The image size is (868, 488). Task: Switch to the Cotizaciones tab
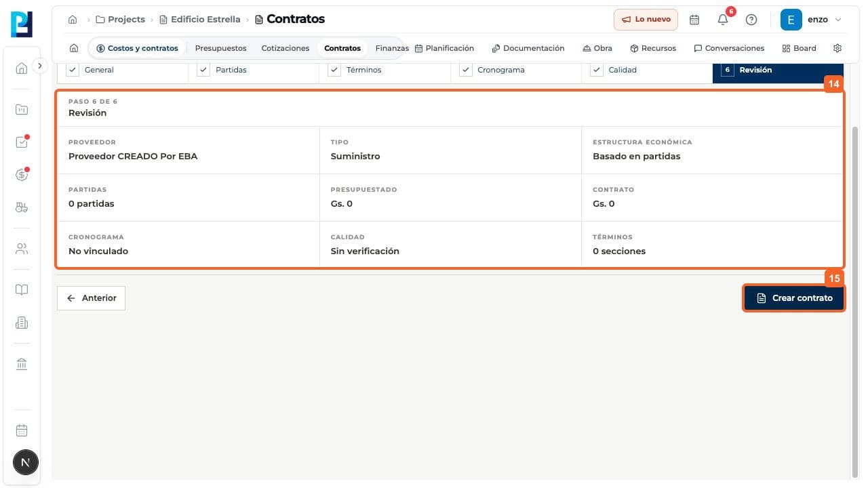(285, 48)
